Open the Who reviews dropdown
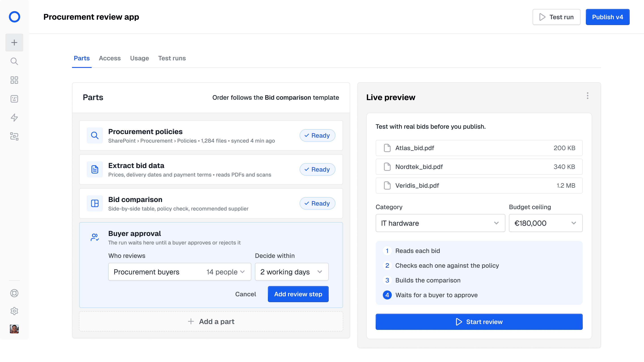 click(x=180, y=271)
